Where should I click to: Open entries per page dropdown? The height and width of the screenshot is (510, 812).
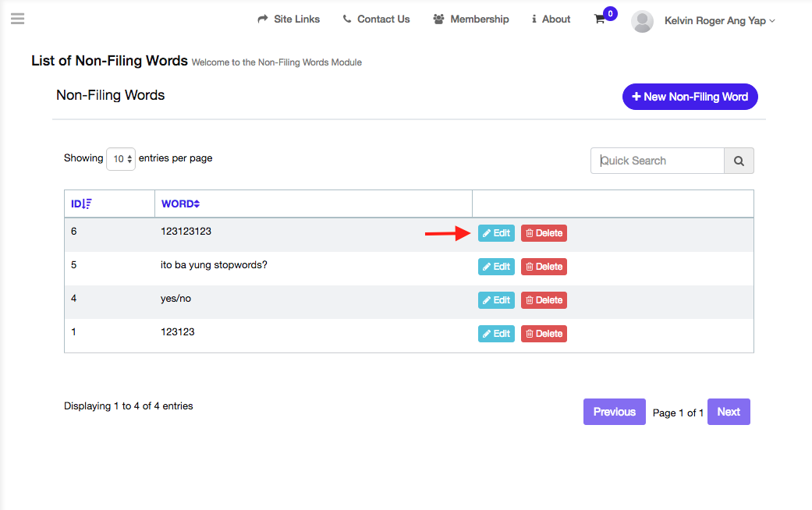(121, 159)
